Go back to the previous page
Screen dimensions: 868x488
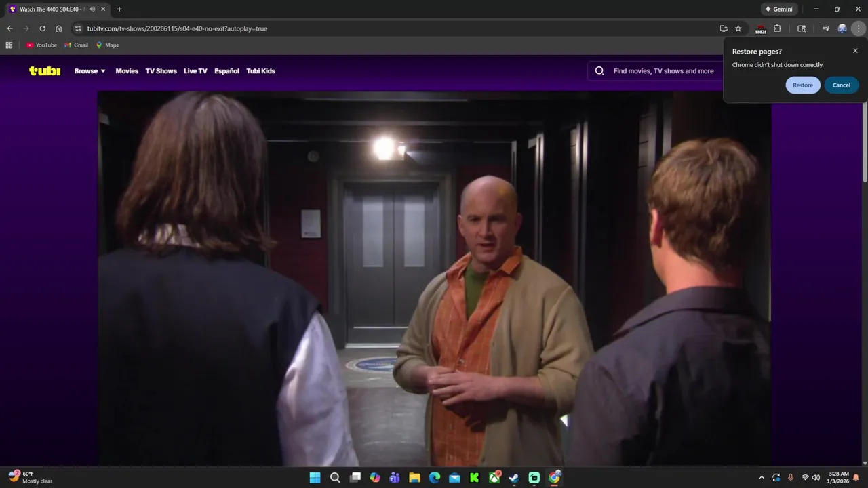pyautogui.click(x=9, y=28)
